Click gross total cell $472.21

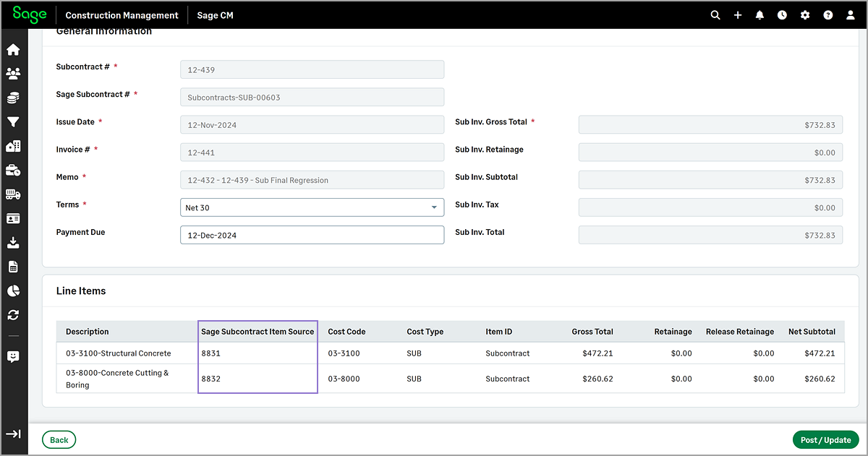[x=597, y=353]
